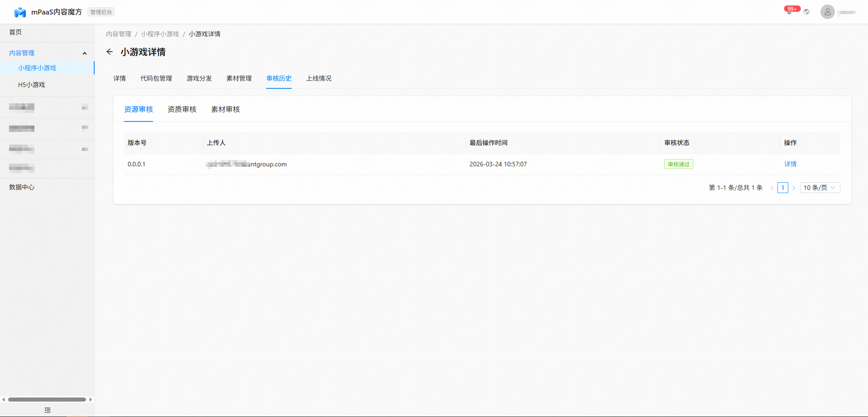Select the 资源审核 sub-tab
This screenshot has width=868, height=417.
[139, 109]
